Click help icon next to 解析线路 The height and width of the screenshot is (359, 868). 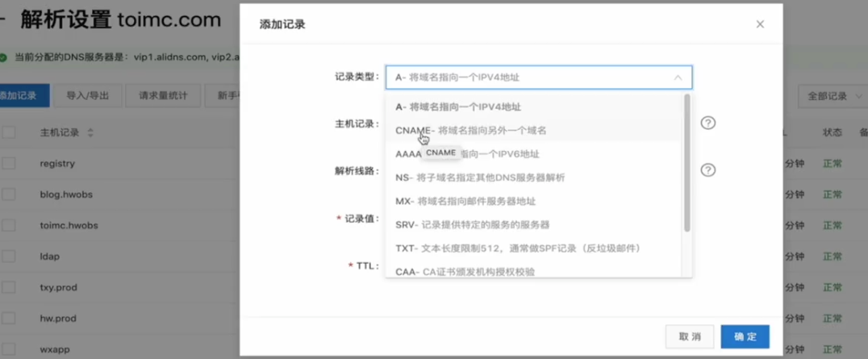[707, 170]
